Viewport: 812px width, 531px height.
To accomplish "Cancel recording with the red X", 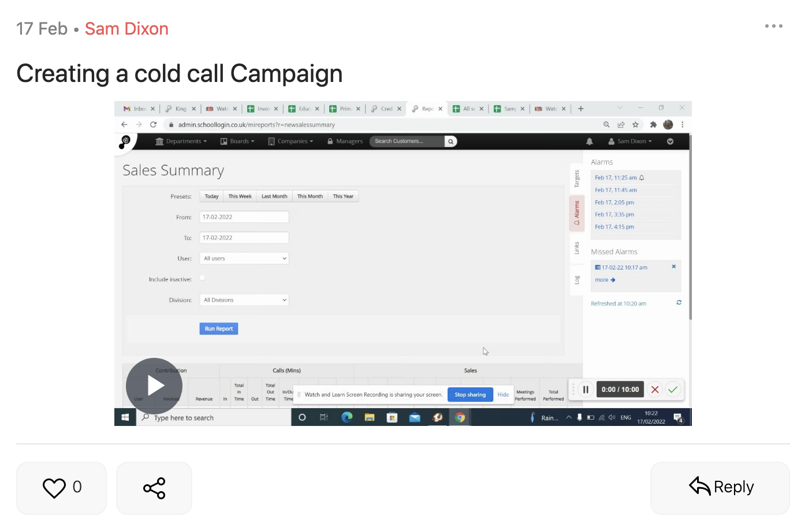I will [x=655, y=390].
